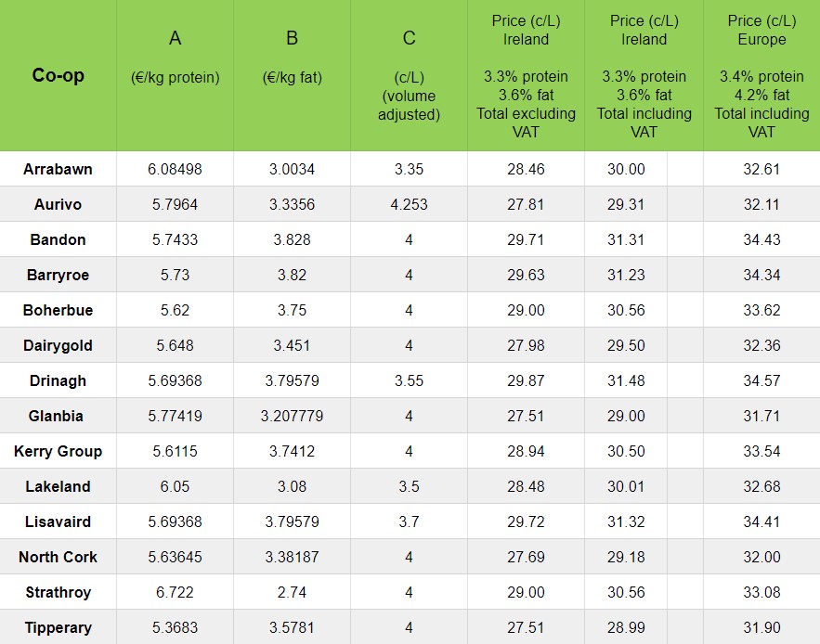Select column B (€/kg fat) header
The height and width of the screenshot is (644, 820).
coord(292,58)
